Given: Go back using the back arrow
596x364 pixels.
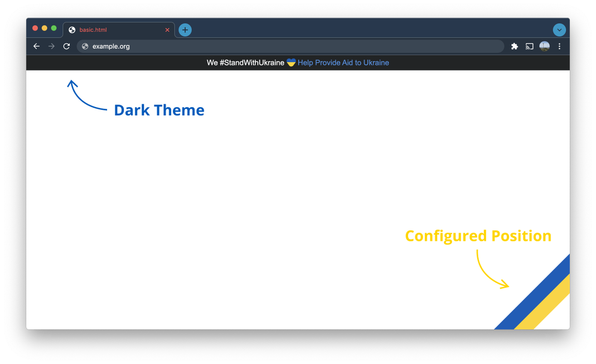Looking at the screenshot, I should pos(37,46).
